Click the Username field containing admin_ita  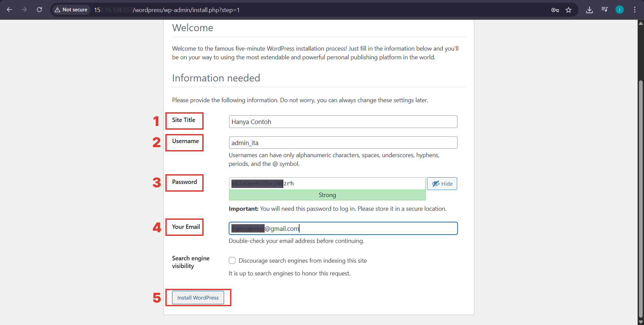pyautogui.click(x=343, y=142)
